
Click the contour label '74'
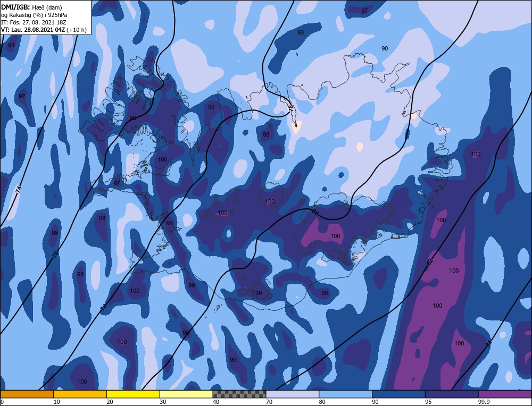pyautogui.click(x=19, y=190)
